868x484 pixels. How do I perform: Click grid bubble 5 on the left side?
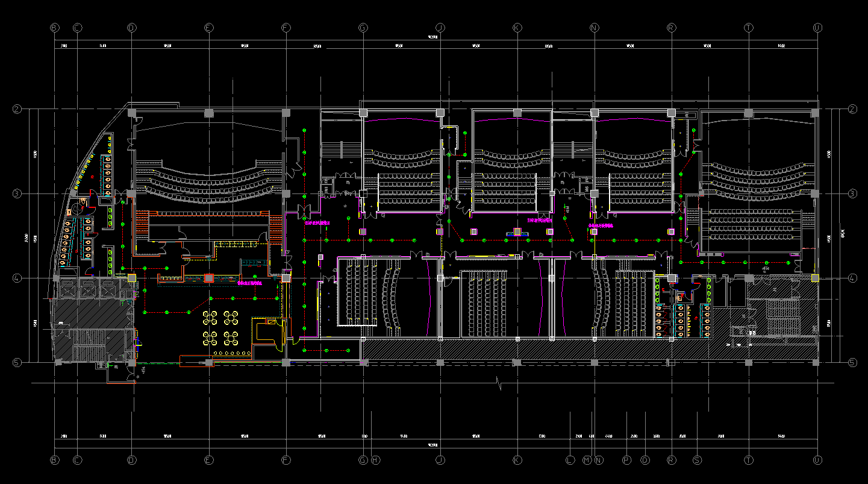[17, 363]
